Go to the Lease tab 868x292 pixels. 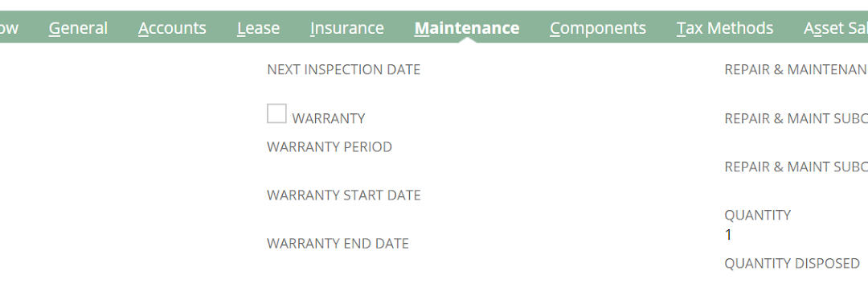coord(258,27)
